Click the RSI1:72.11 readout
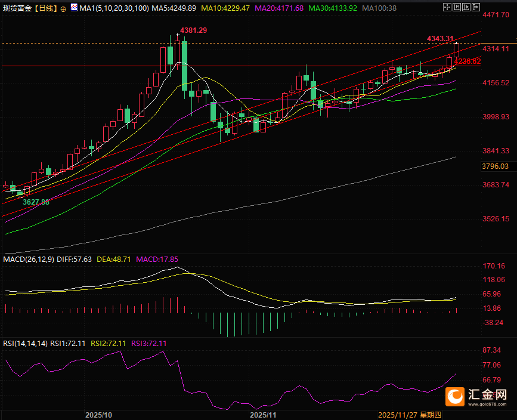Viewport: 517px width, 420px height. [67, 344]
